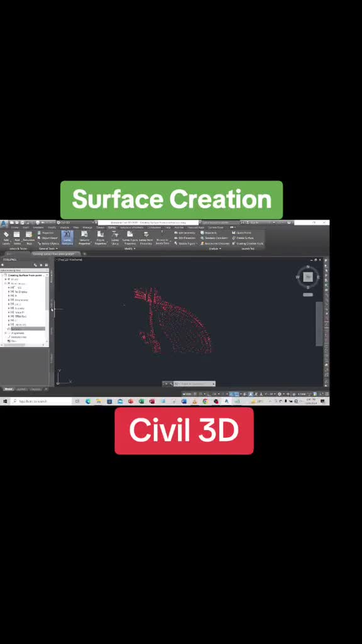The width and height of the screenshot is (362, 644).
Task: Click the Add Labels ribbon icon
Action: point(6,237)
